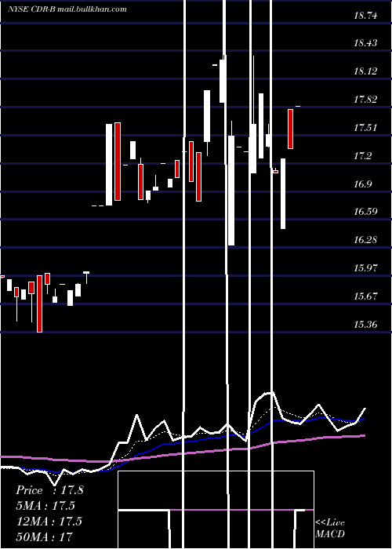
Task: Select the 16.59 price axis label
Action: [365, 212]
